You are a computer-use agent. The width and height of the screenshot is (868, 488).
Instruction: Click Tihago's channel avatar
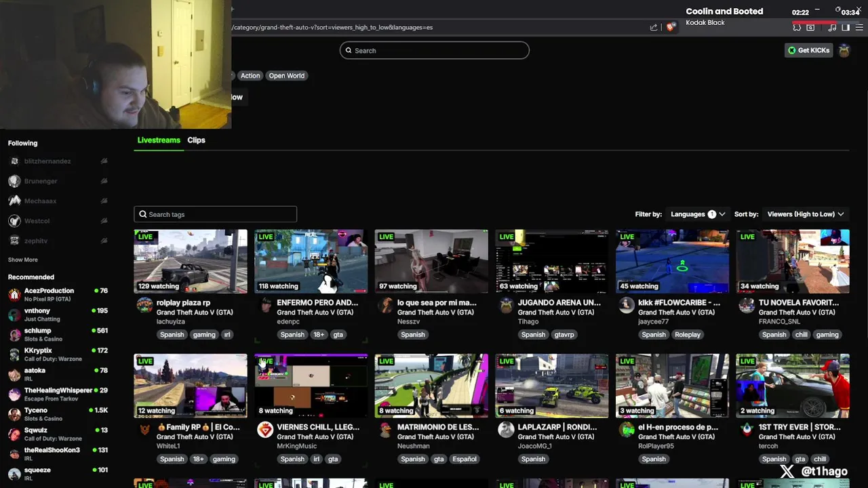506,305
